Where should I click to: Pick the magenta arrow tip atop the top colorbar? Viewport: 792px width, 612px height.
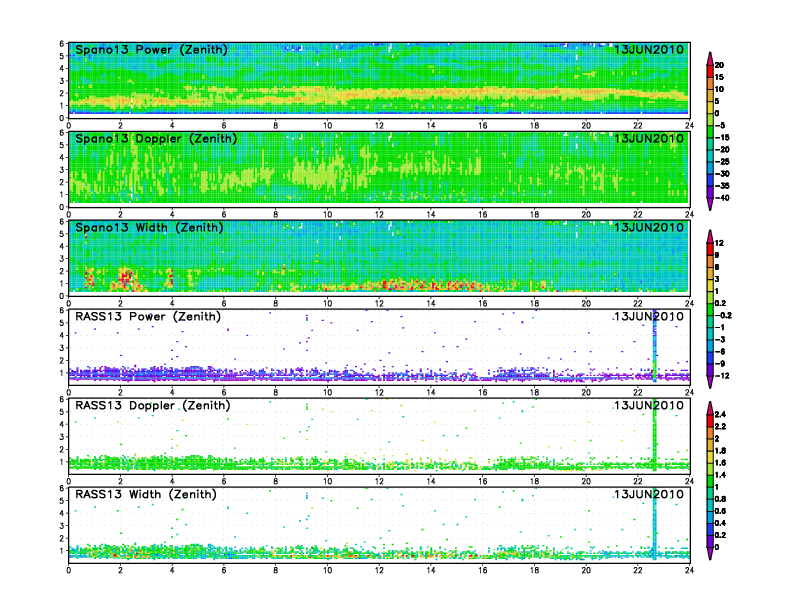click(710, 59)
